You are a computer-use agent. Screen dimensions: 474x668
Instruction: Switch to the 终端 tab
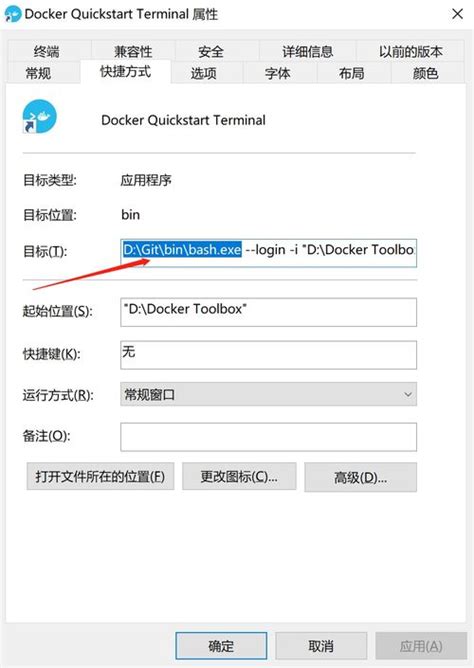click(x=46, y=52)
